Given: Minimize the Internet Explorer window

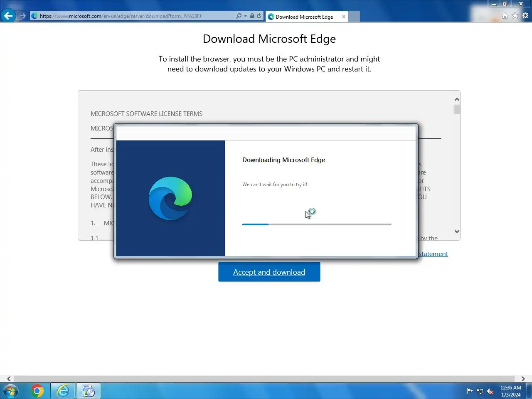Looking at the screenshot, I should click(494, 4).
